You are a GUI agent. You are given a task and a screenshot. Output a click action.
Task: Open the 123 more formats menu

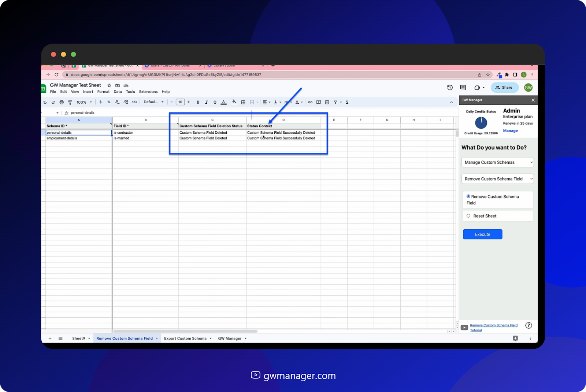(134, 102)
